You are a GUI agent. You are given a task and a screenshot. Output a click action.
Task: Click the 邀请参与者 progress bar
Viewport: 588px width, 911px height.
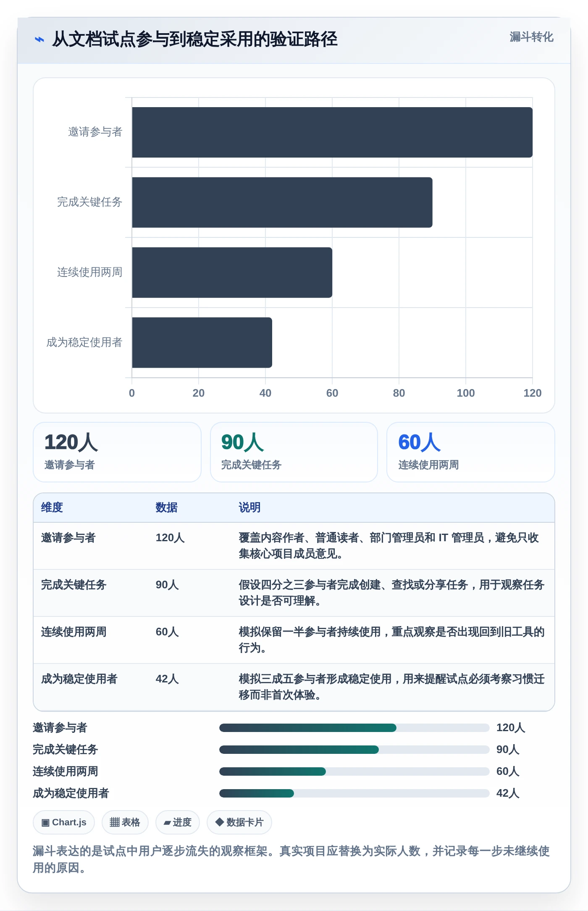pos(354,728)
